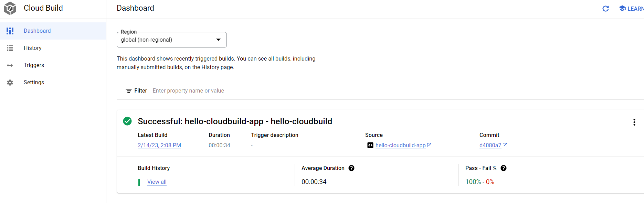This screenshot has height=203, width=644.
Task: Open the Region dropdown
Action: pyautogui.click(x=172, y=40)
